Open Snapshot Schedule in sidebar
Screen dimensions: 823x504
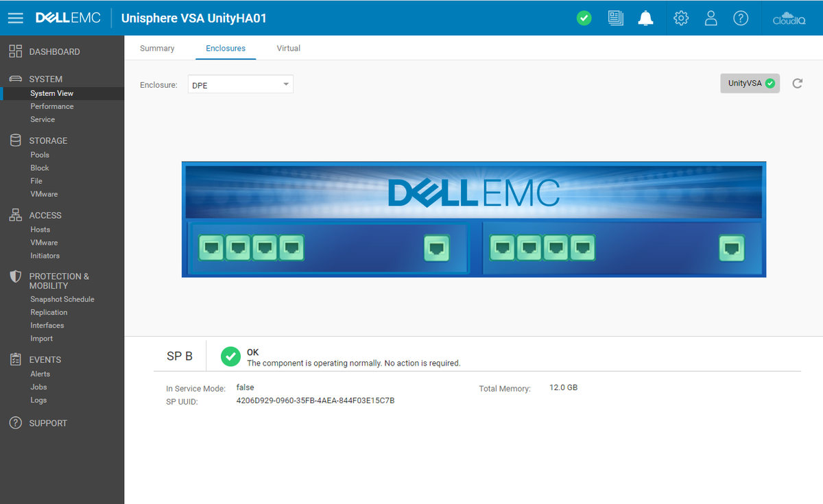62,300
